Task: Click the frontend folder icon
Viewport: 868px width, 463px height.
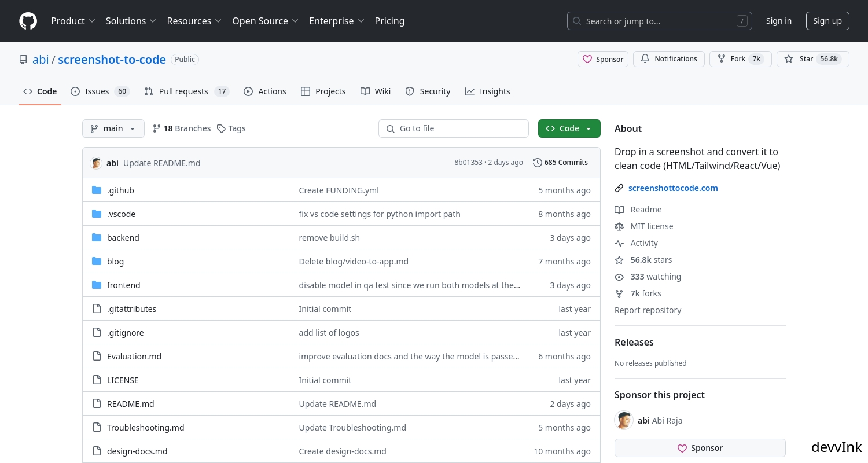Action: click(x=97, y=285)
